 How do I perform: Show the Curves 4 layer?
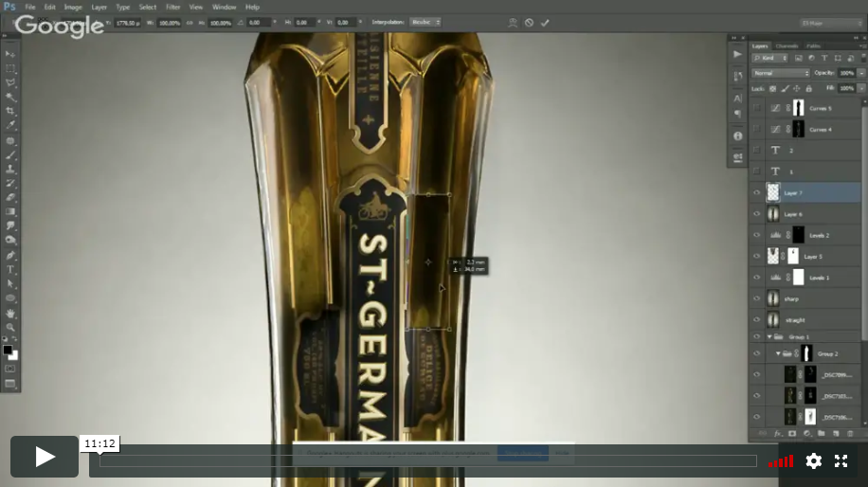tap(757, 130)
